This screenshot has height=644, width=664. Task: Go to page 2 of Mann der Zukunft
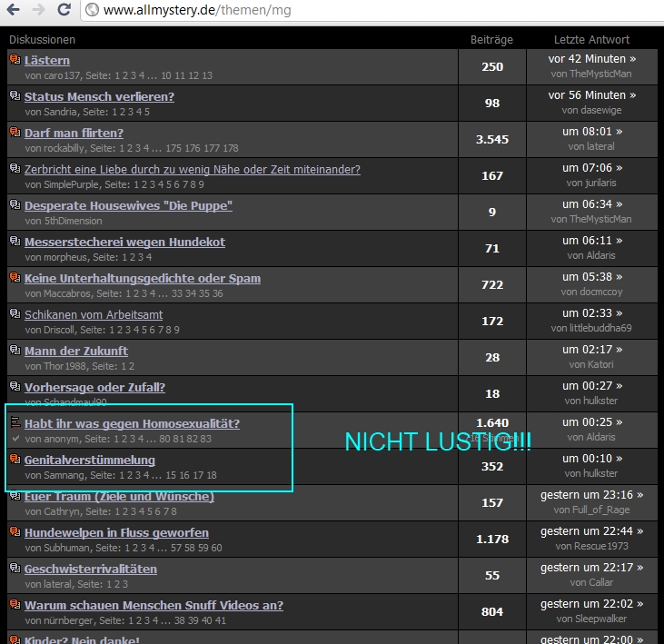pos(132,367)
